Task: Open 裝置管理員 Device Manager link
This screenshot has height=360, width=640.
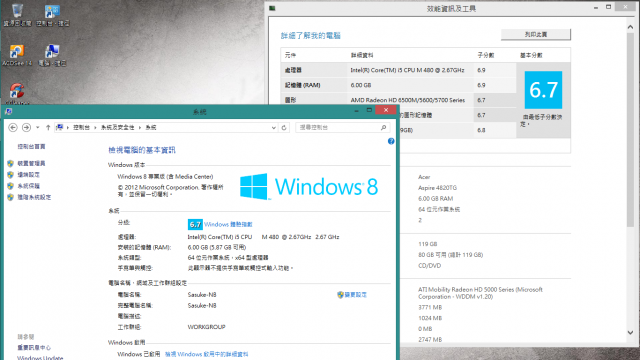Action: pos(31,163)
